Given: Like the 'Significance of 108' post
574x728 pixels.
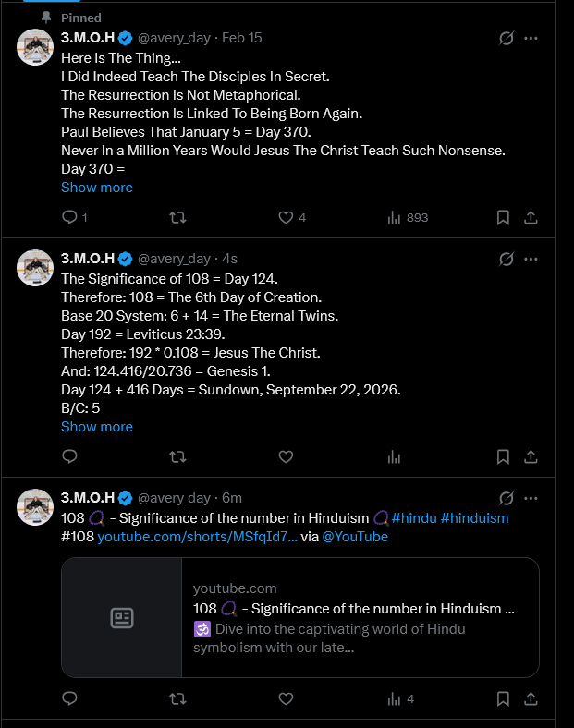Looking at the screenshot, I should pos(286,457).
